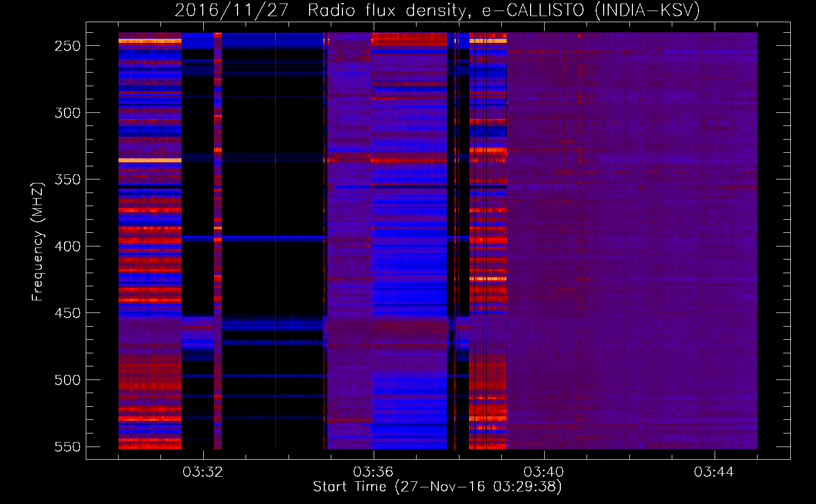Click the 'Start Time (27-Nov-16 03:29:38)' label
This screenshot has width=816, height=504.
pyautogui.click(x=437, y=487)
